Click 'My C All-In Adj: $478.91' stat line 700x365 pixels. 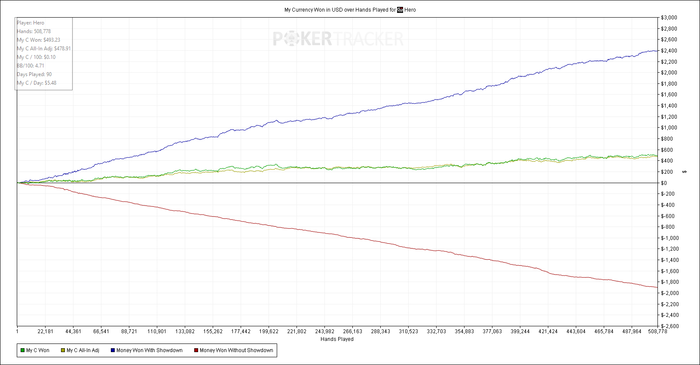tap(44, 48)
